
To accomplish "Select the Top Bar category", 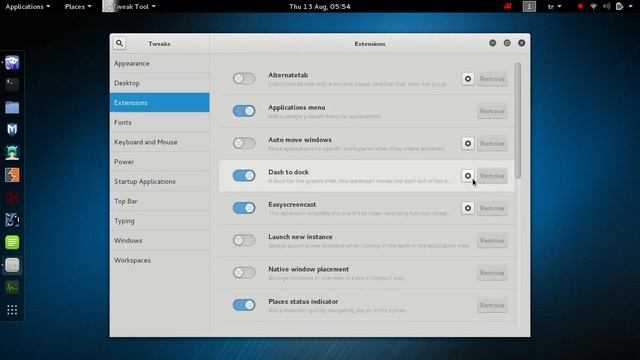I will coord(160,201).
